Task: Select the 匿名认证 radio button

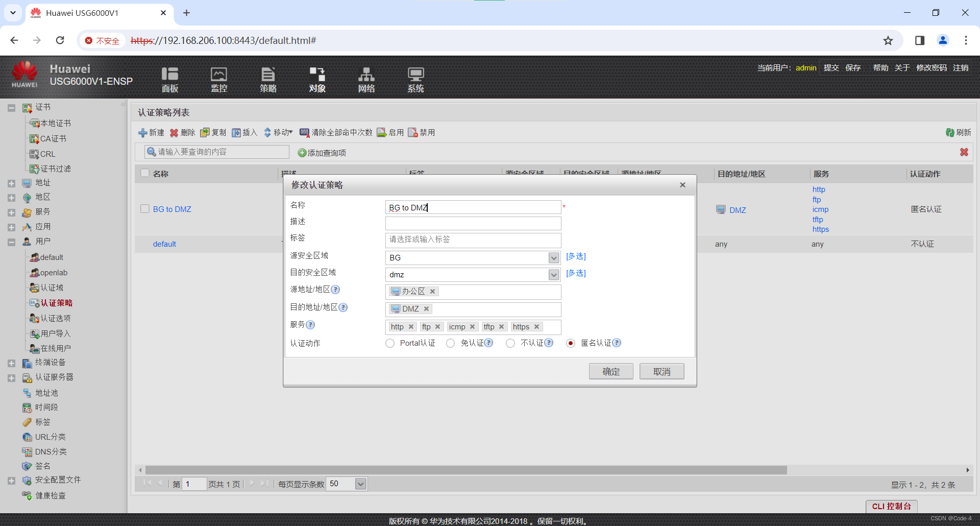Action: pos(571,343)
